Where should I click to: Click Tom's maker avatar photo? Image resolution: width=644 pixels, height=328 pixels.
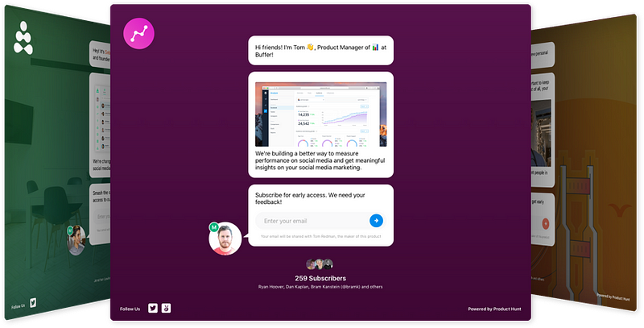(x=225, y=239)
